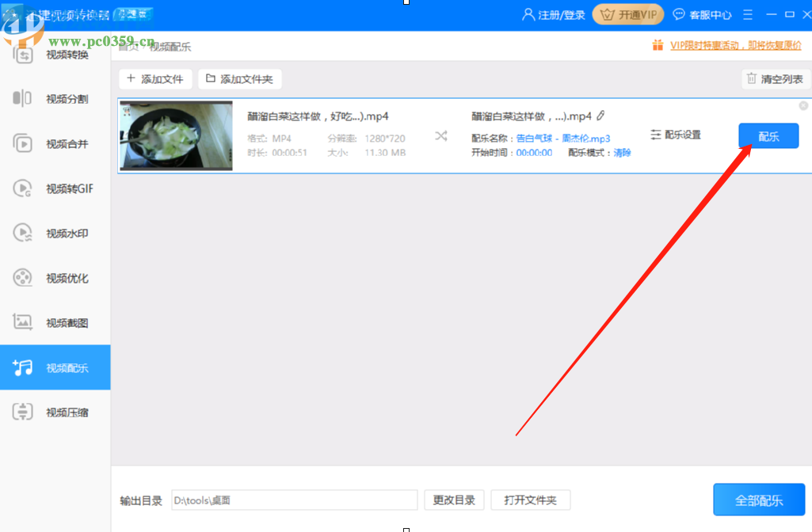Open the cabbage video thumbnail
Viewport: 812px width, 532px height.
coord(176,135)
